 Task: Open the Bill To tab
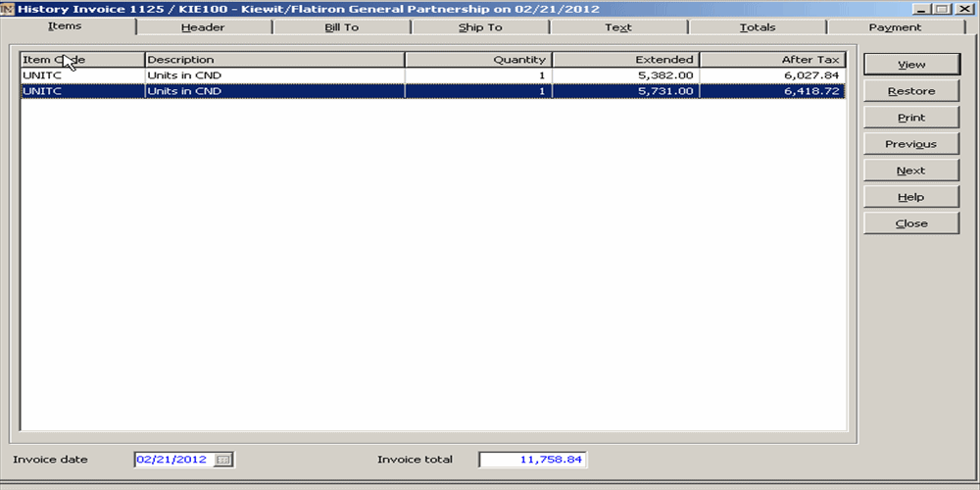[342, 27]
